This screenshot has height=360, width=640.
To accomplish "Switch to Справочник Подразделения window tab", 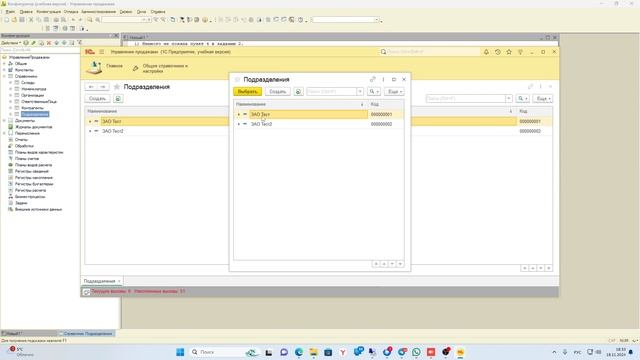I will click(x=87, y=333).
